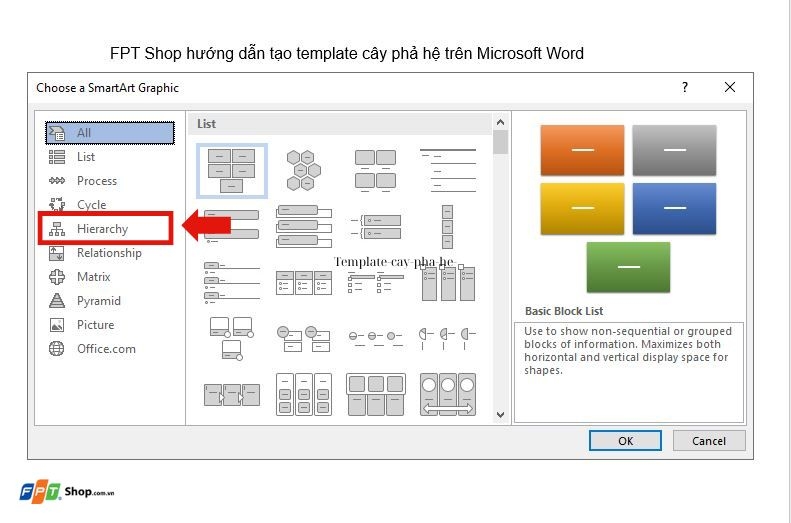This screenshot has height=523, width=791.
Task: Pick the Basic Block List layout thumbnail
Action: point(232,171)
